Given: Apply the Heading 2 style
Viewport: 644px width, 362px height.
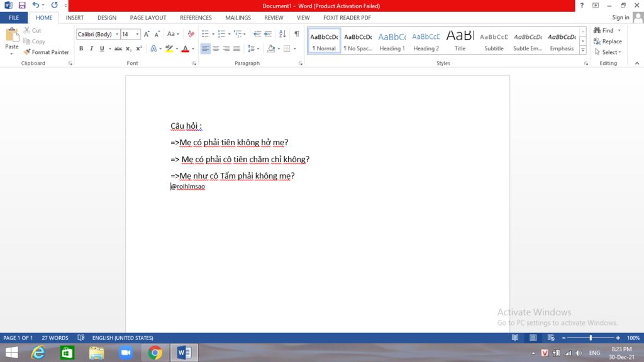Looking at the screenshot, I should pos(426,41).
